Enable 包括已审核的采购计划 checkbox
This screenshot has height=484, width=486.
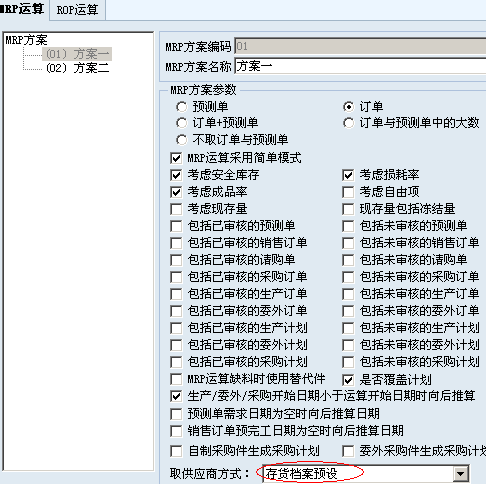pos(176,362)
